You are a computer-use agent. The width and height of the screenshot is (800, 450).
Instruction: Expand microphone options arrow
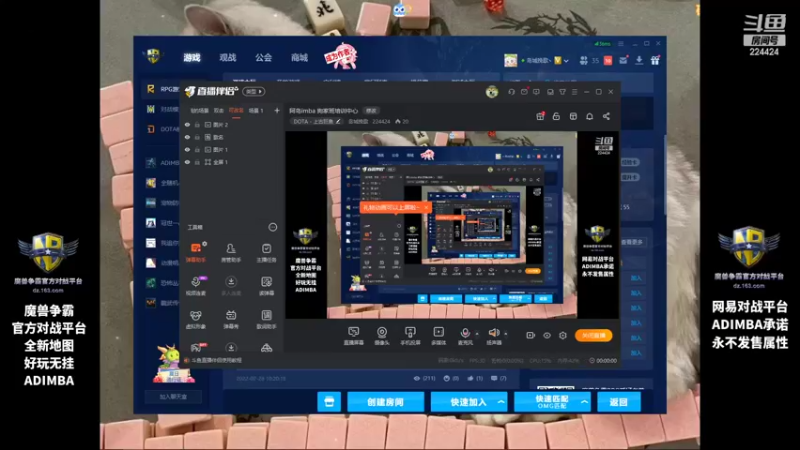477,334
